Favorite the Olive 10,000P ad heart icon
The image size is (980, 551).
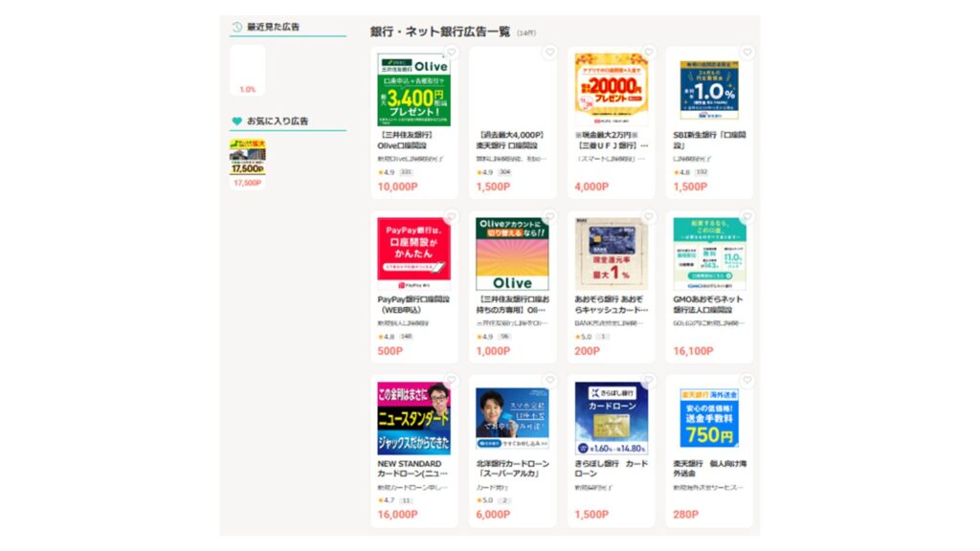(x=452, y=53)
